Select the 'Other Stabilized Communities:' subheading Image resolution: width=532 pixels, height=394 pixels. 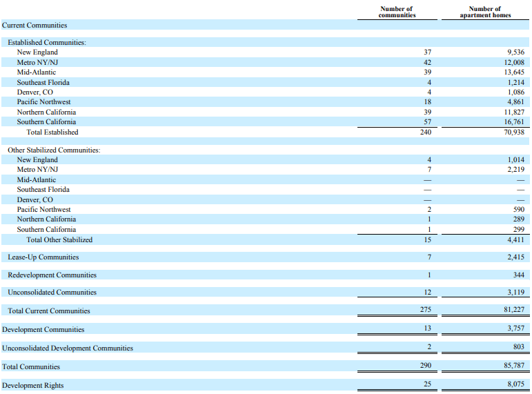54,150
